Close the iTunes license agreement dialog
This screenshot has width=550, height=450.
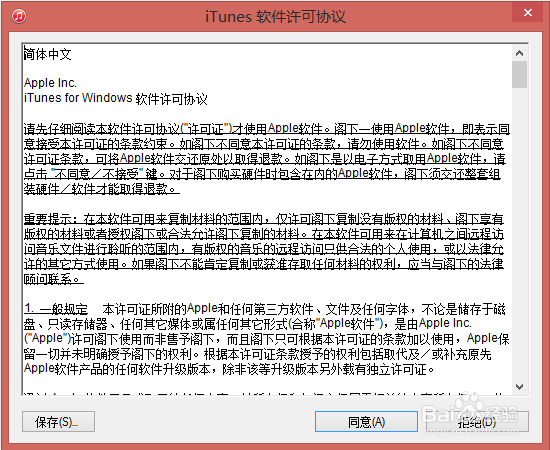pos(528,13)
